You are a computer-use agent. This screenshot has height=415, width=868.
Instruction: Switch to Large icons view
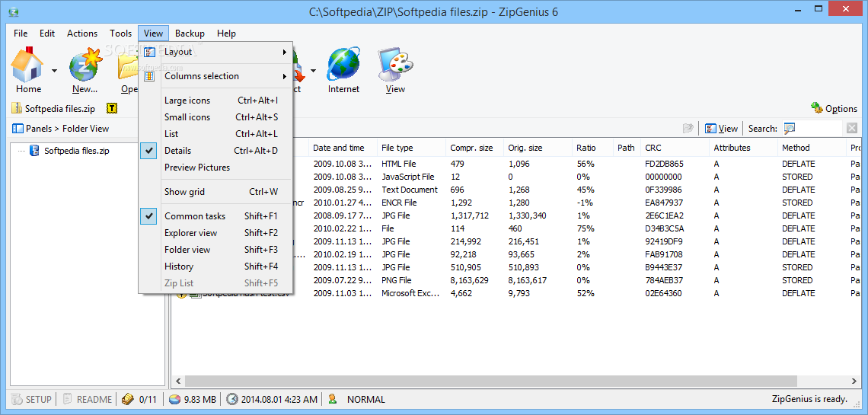pos(216,101)
